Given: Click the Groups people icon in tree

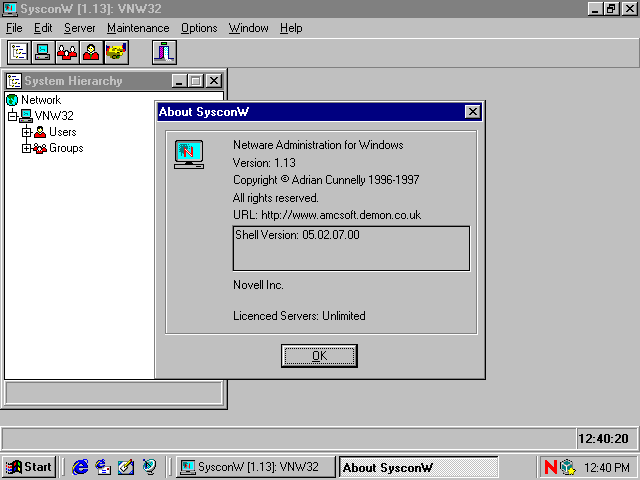Looking at the screenshot, I should (x=40, y=148).
